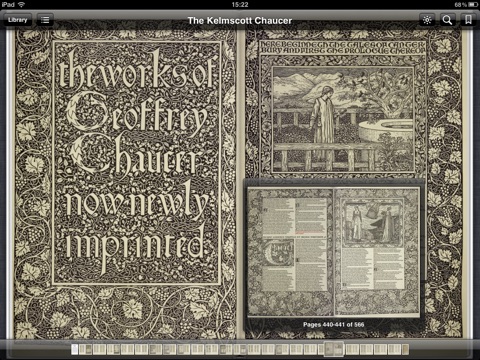Jump to the final thumbnail in page scrubber

(405, 349)
